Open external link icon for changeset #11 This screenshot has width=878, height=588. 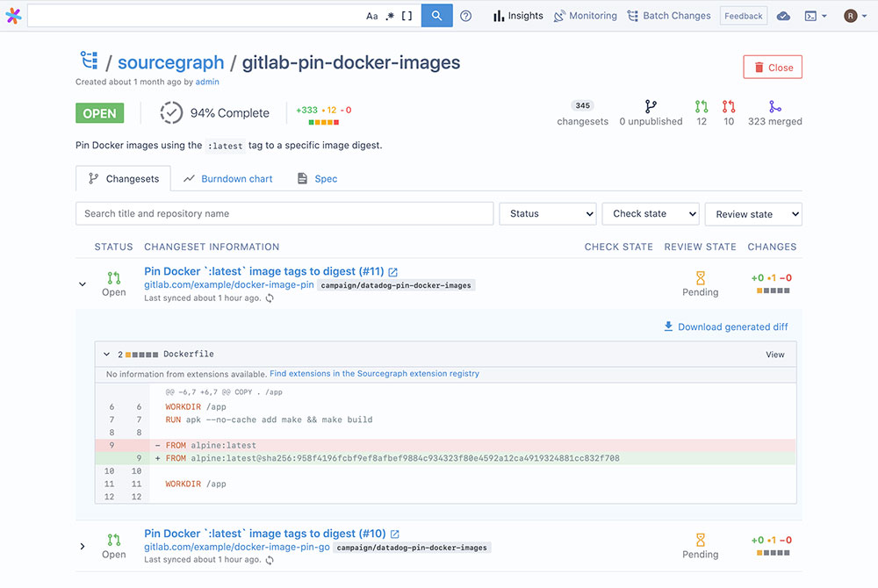[393, 272]
